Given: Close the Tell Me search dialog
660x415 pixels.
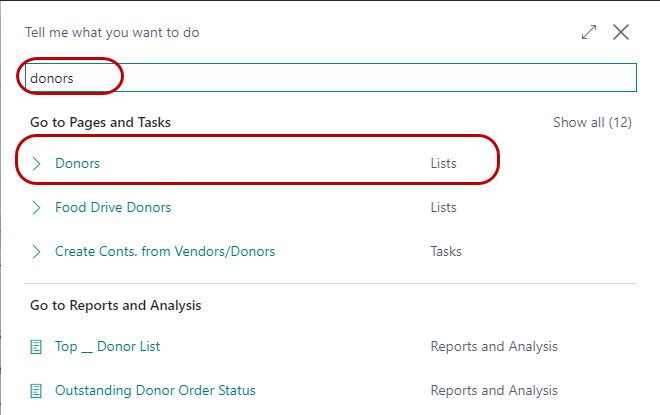Looking at the screenshot, I should pos(621,32).
